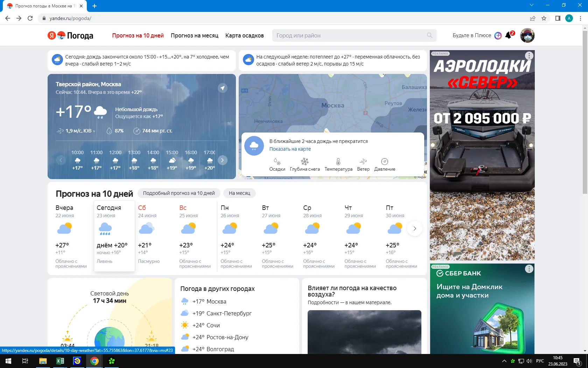Open Chrome menu with three dots
Image resolution: width=588 pixels, height=368 pixels.
tap(581, 18)
